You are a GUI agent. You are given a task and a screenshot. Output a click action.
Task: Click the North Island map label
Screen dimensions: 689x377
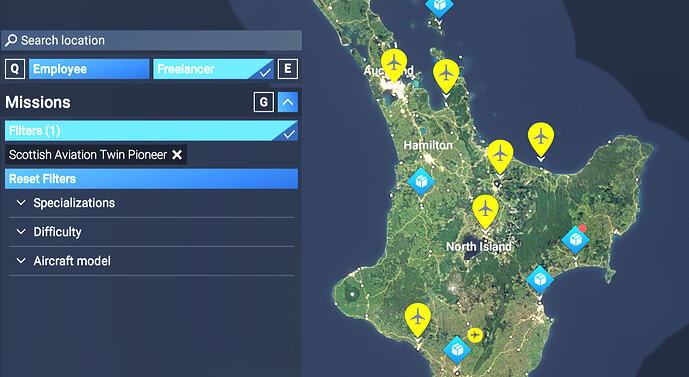pyautogui.click(x=479, y=246)
